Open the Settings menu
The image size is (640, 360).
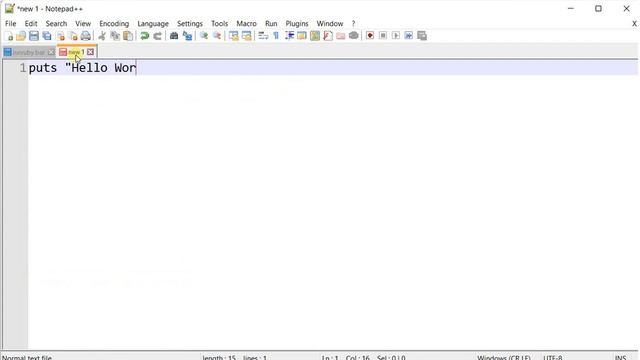(190, 24)
